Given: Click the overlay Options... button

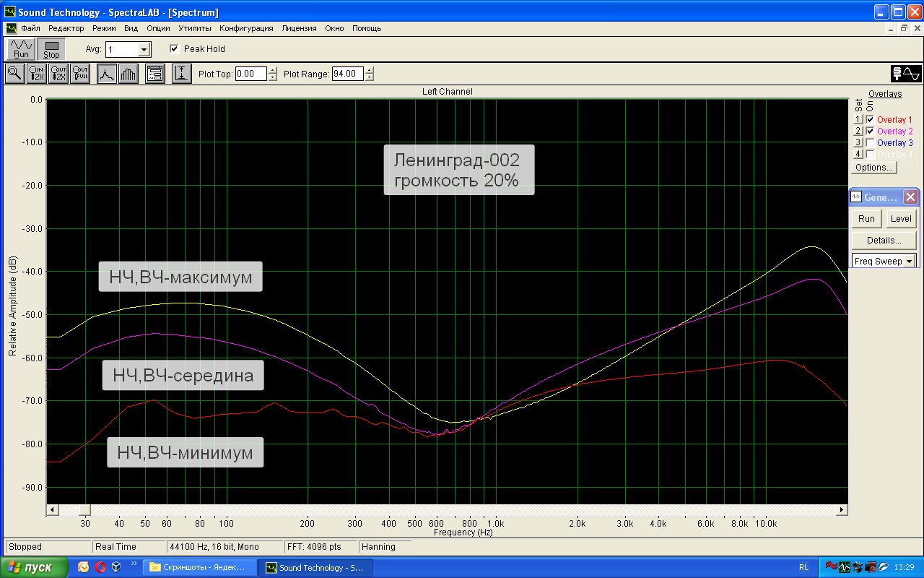Looking at the screenshot, I should pyautogui.click(x=873, y=168).
